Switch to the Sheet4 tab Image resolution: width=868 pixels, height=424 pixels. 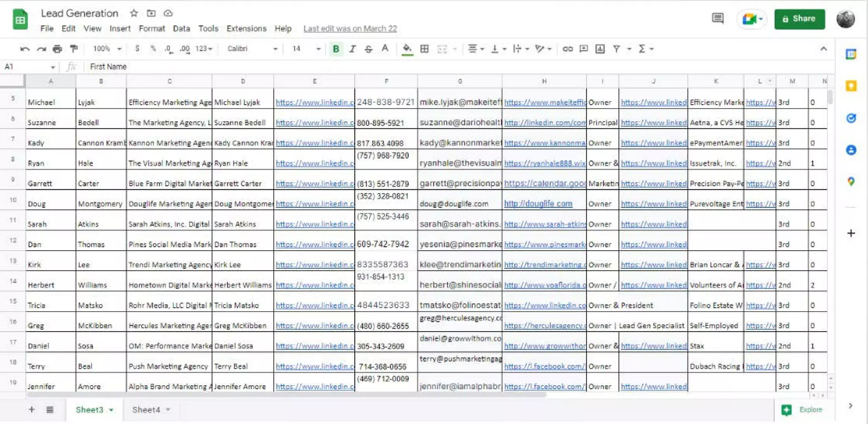(x=146, y=410)
